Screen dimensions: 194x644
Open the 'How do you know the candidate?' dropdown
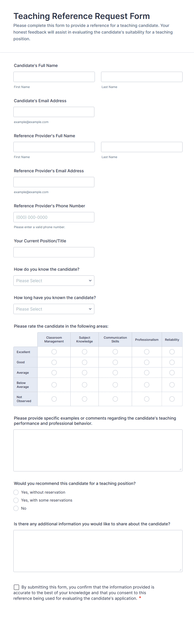54,280
